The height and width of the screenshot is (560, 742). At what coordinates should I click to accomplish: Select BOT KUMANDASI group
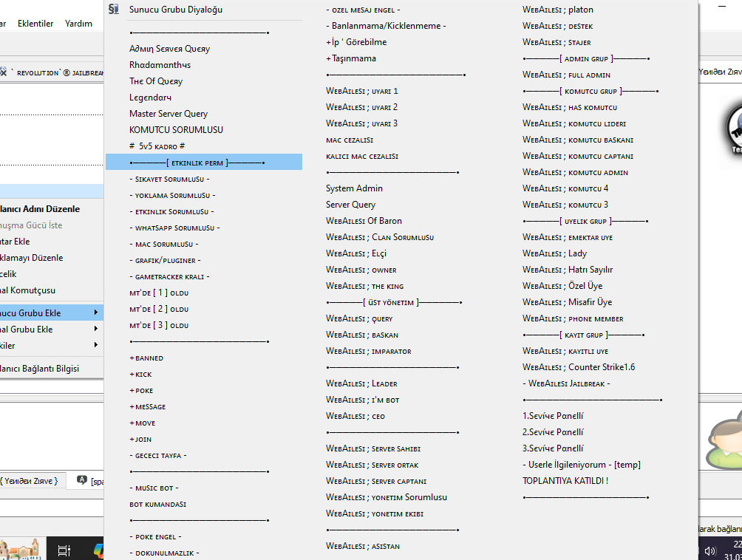(x=157, y=505)
